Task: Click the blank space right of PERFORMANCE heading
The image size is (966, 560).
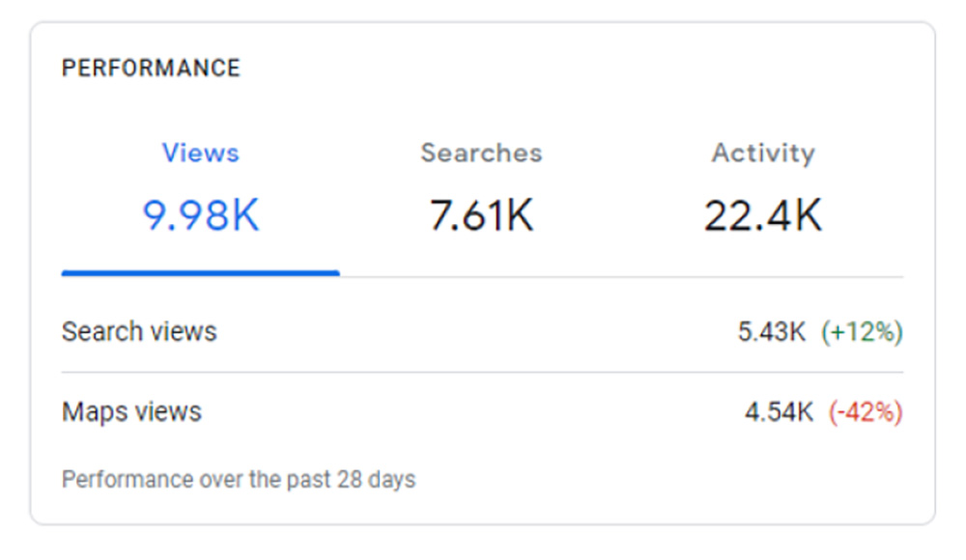Action: [x=580, y=69]
